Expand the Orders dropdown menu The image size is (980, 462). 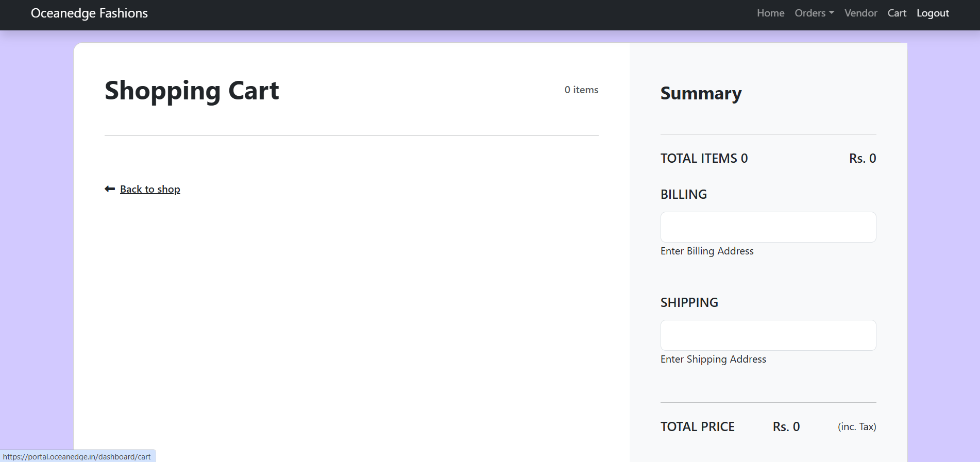coord(814,13)
